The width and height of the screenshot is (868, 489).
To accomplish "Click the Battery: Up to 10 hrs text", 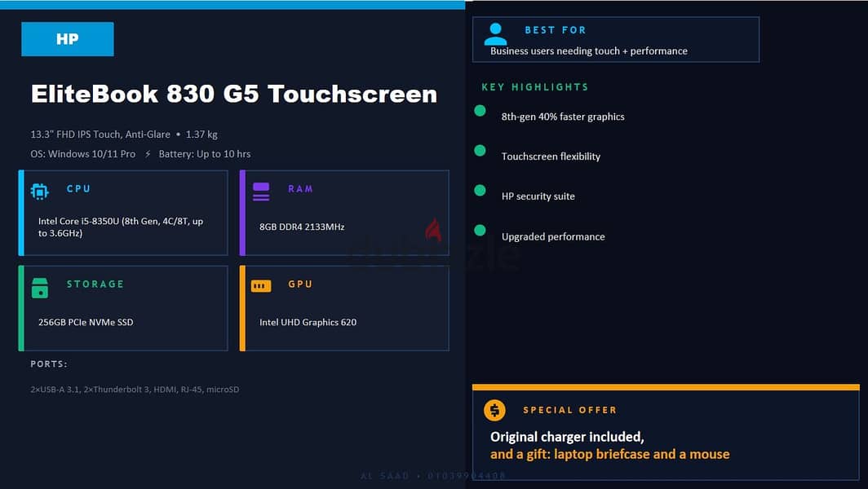I will click(x=204, y=154).
